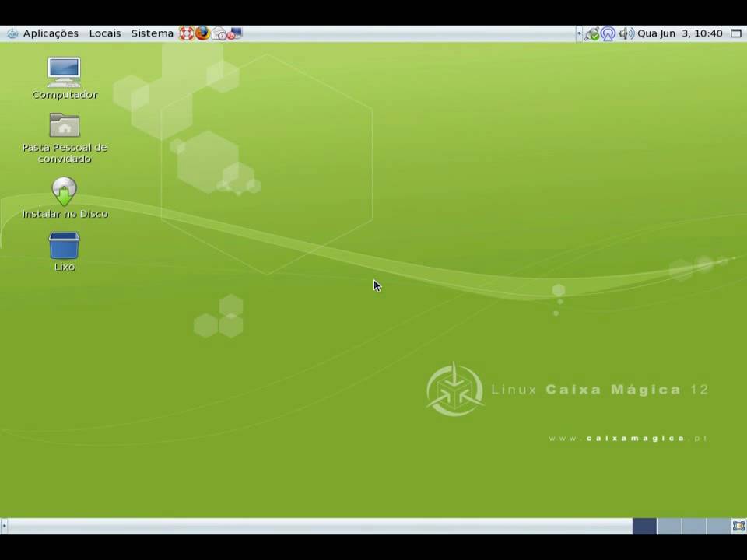The height and width of the screenshot is (560, 747).
Task: Launch Firefox from the top panel
Action: 202,33
